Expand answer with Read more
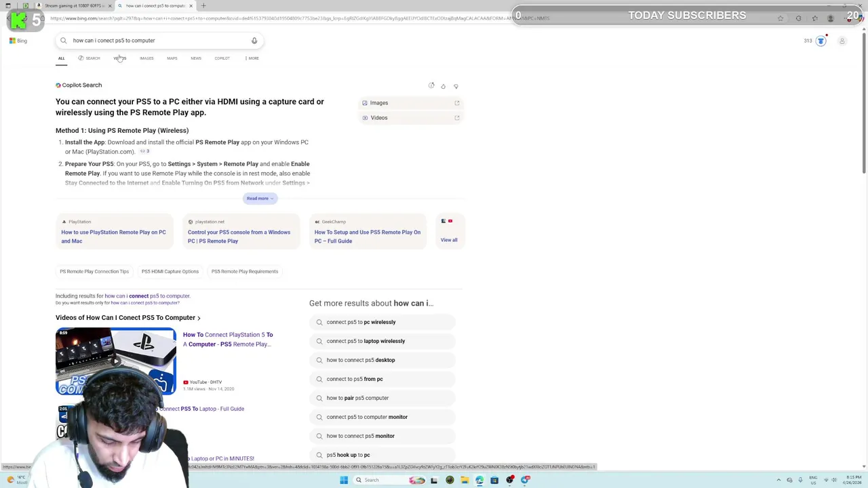The image size is (868, 488). point(260,199)
